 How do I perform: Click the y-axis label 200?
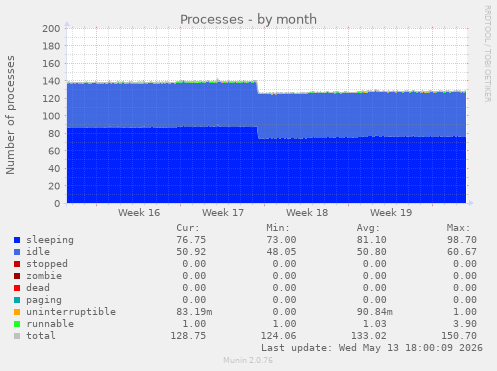(51, 29)
